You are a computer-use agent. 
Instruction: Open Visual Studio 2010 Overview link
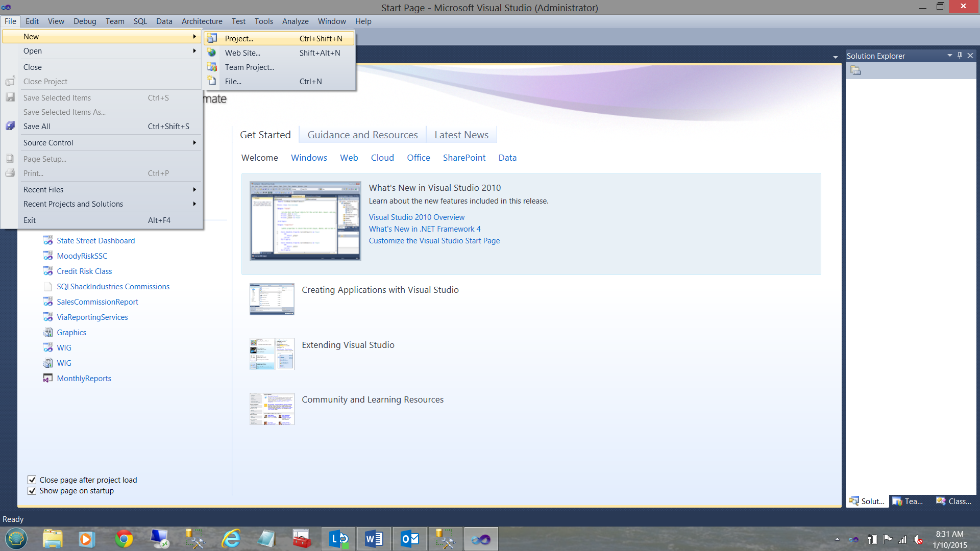click(x=416, y=217)
